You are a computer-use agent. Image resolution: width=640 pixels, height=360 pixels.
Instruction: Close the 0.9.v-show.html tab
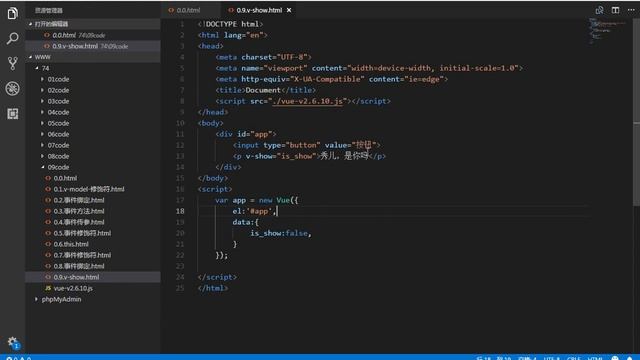[x=289, y=10]
